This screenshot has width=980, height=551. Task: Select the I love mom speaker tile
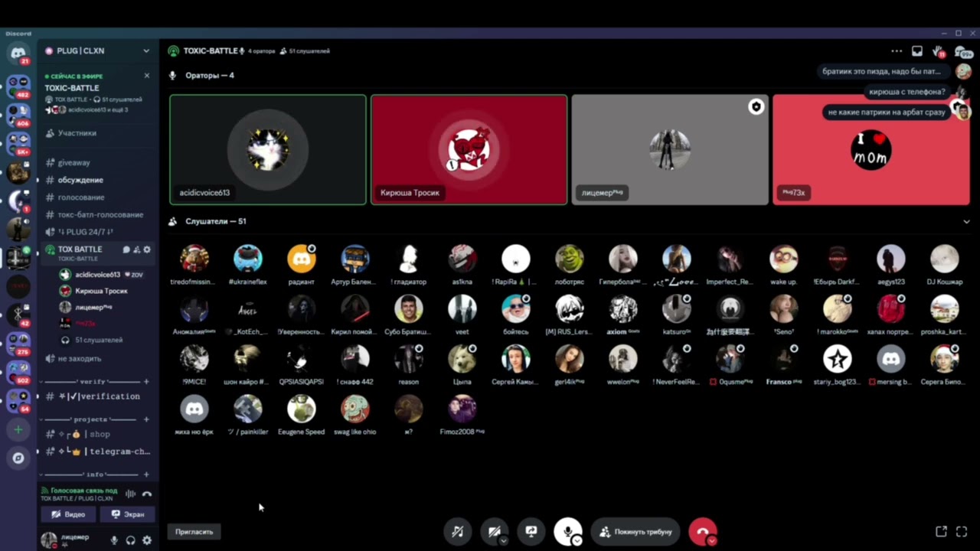point(871,150)
